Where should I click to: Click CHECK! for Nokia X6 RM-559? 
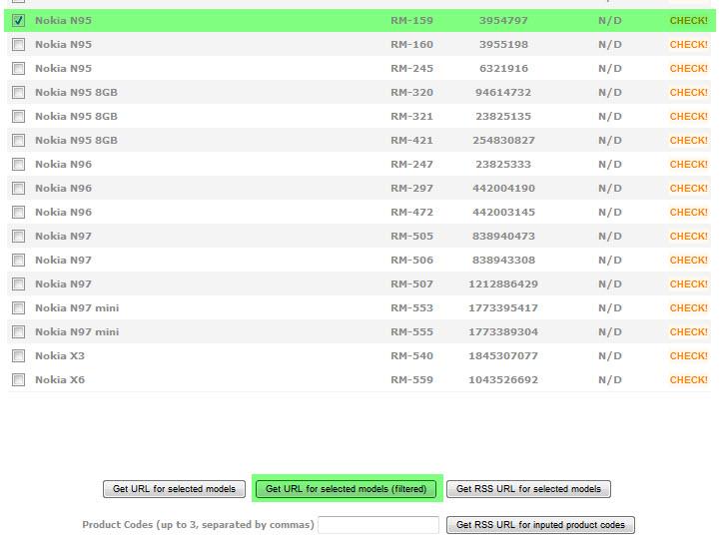688,380
